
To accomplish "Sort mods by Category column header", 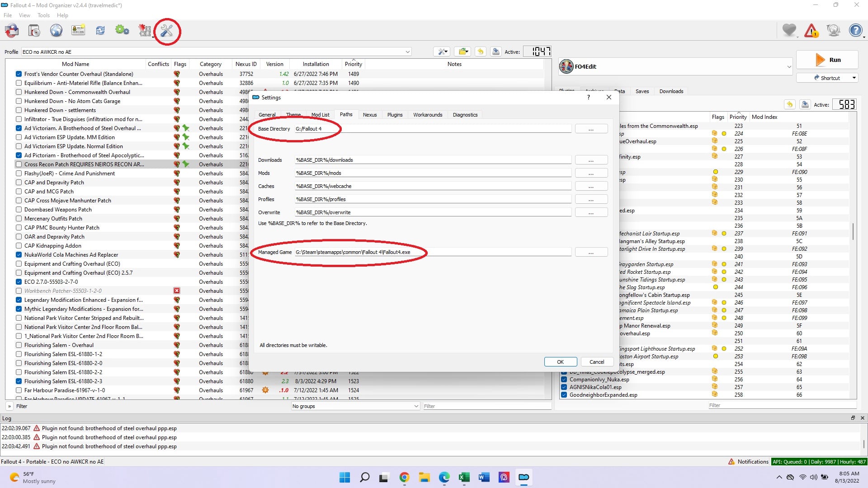I will click(211, 64).
